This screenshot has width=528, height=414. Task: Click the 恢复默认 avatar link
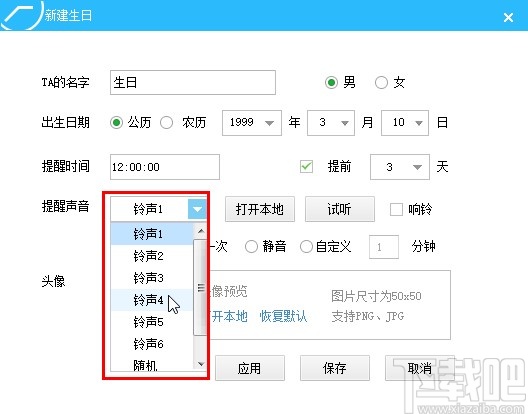click(283, 316)
